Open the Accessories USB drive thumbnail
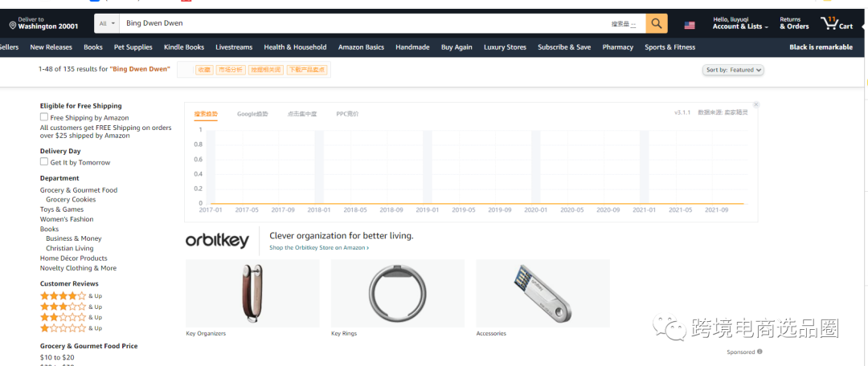The height and width of the screenshot is (366, 868). click(542, 293)
